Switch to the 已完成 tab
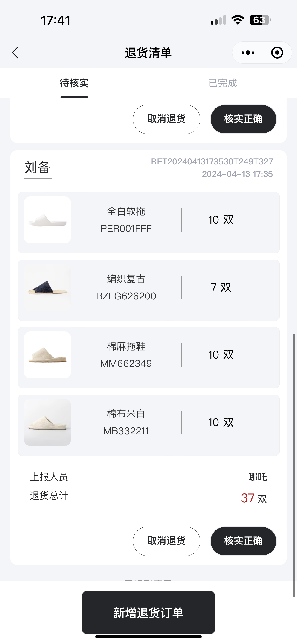This screenshot has width=297, height=644. tap(222, 83)
